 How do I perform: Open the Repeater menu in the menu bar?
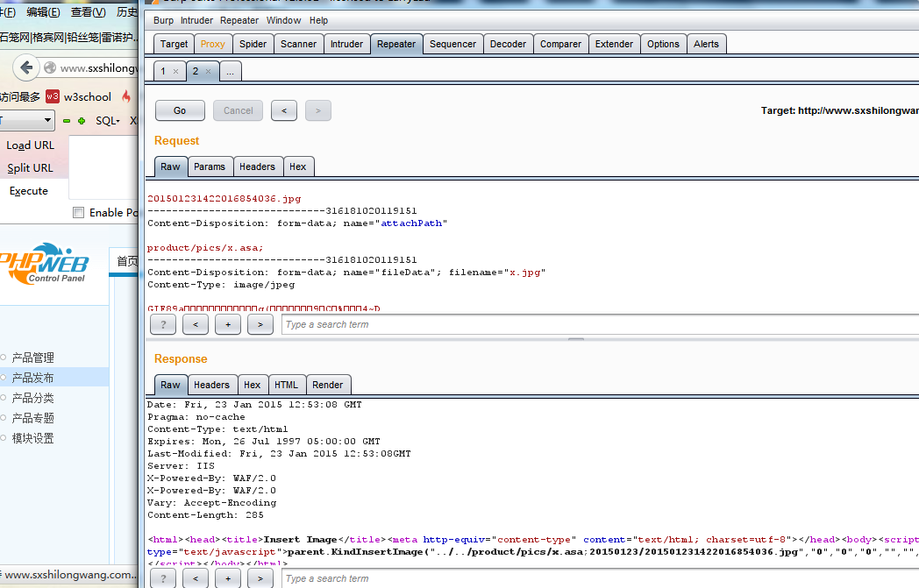(239, 20)
